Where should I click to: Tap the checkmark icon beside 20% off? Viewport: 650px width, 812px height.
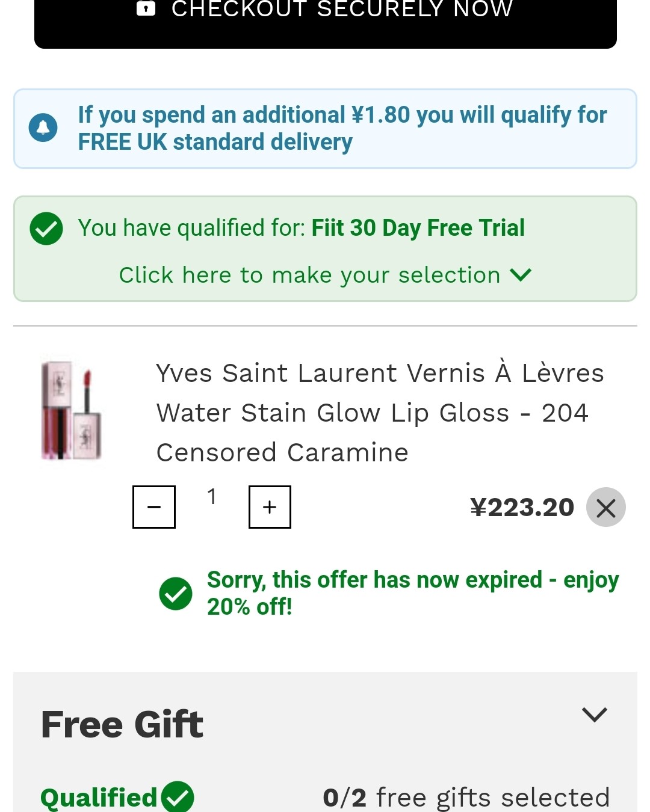tap(176, 594)
